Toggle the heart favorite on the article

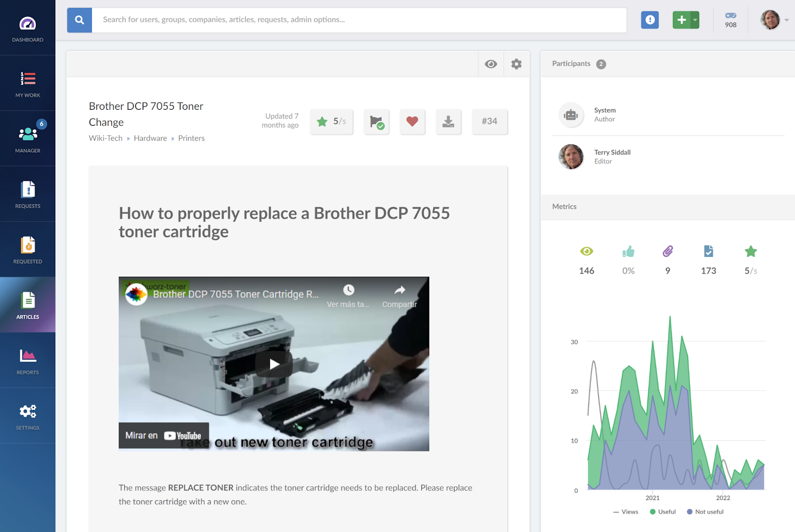click(412, 121)
